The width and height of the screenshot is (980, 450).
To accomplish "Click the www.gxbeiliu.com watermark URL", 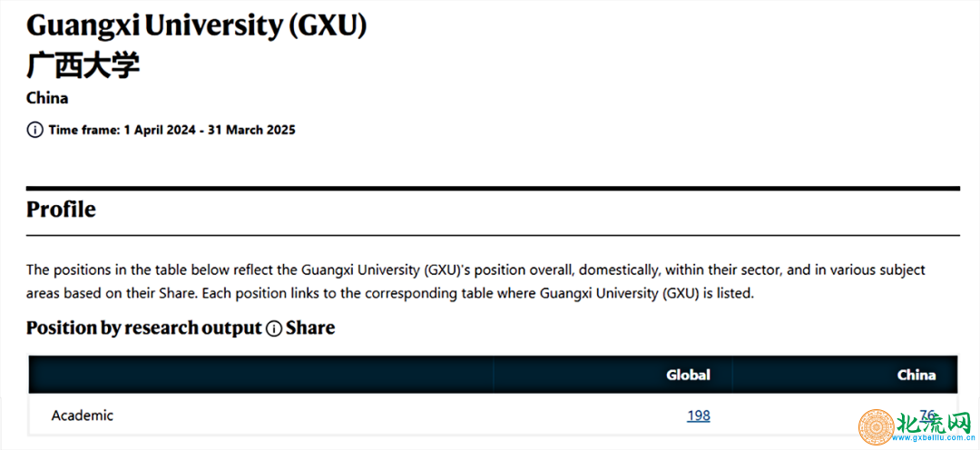I will tap(935, 443).
